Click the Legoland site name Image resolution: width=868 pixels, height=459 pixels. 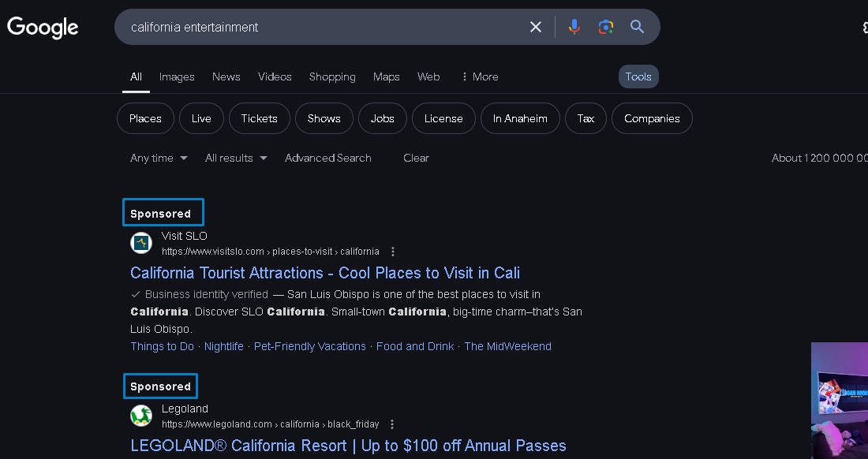pos(185,409)
